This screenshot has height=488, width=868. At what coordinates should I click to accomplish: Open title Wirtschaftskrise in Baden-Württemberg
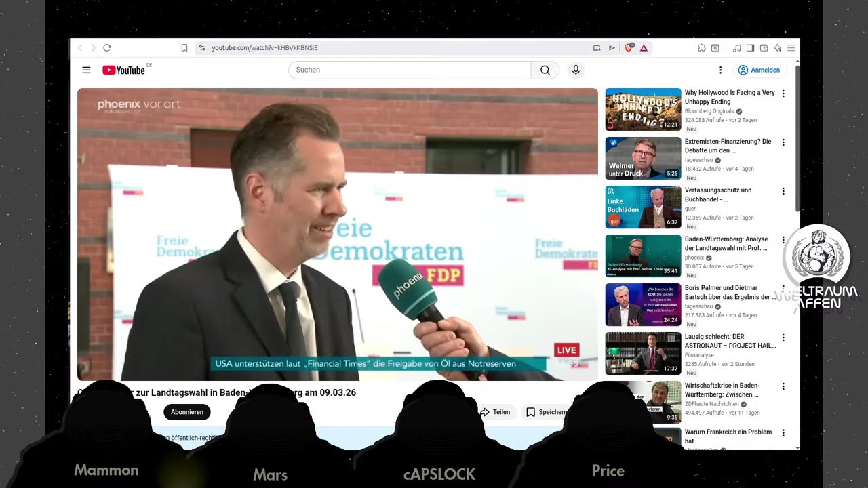click(x=722, y=390)
